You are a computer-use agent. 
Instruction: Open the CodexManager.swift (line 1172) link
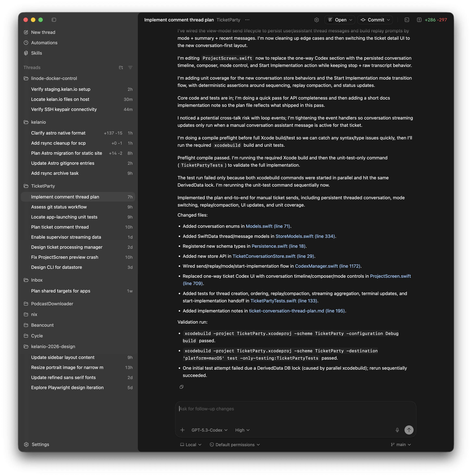point(328,266)
